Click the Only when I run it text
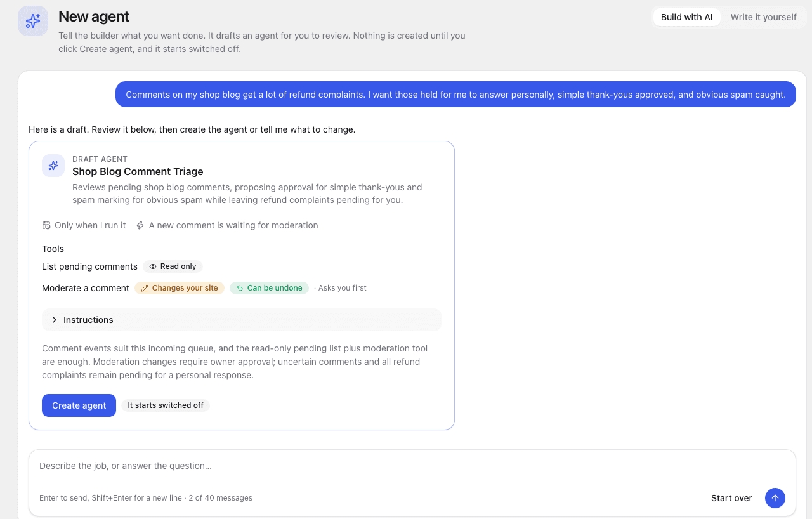812x519 pixels. coord(90,225)
